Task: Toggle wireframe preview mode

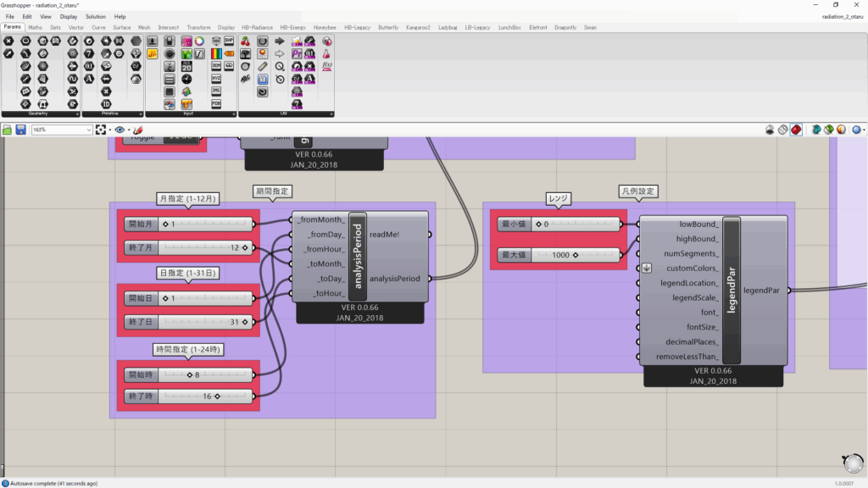Action: point(783,130)
